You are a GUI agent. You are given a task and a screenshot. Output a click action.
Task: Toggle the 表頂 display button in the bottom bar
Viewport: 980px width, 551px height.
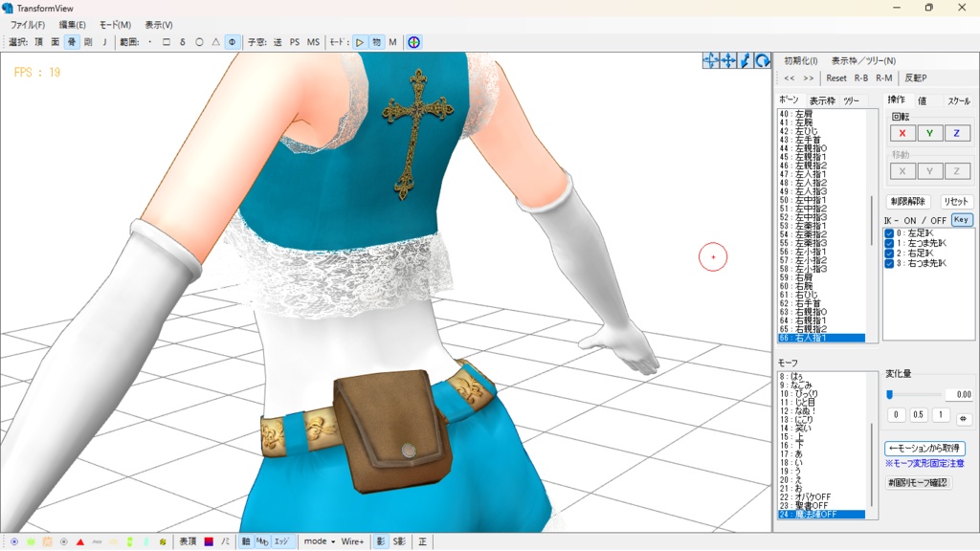tap(189, 540)
